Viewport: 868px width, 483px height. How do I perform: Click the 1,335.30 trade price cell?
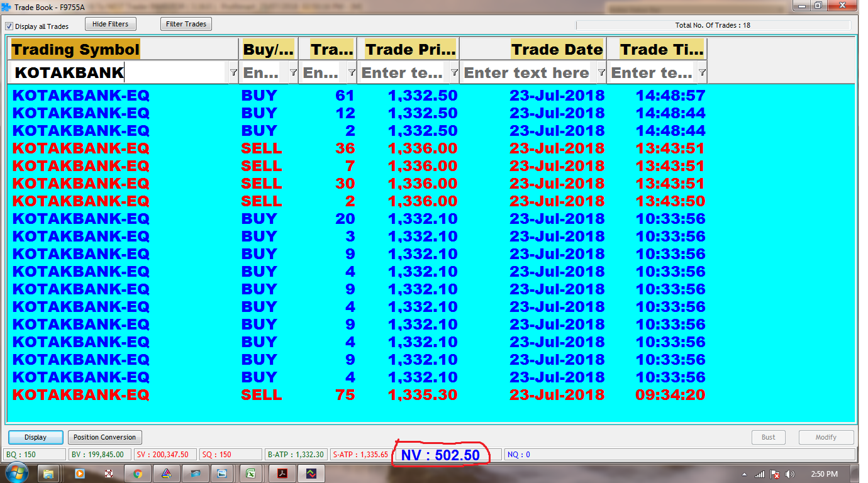(423, 395)
